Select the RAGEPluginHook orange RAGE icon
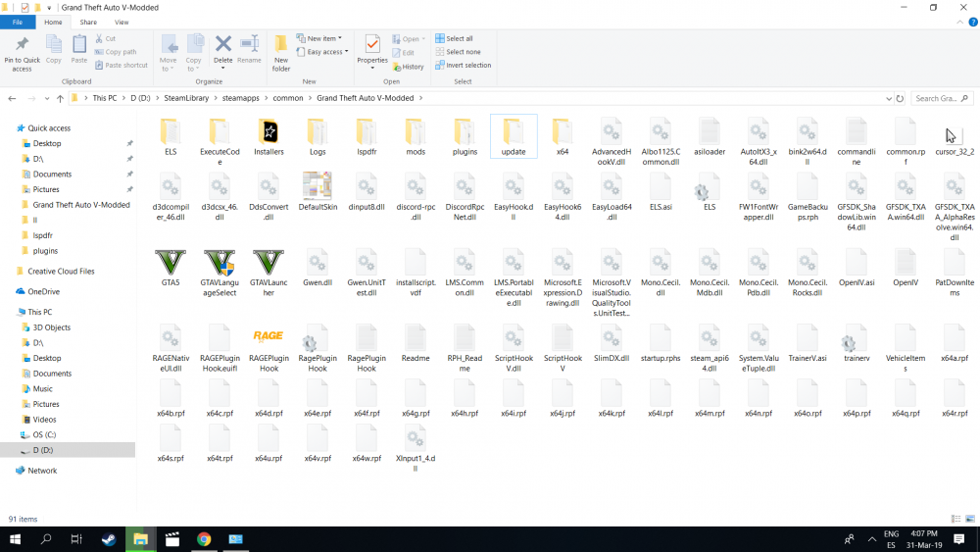The height and width of the screenshot is (552, 980). (268, 336)
